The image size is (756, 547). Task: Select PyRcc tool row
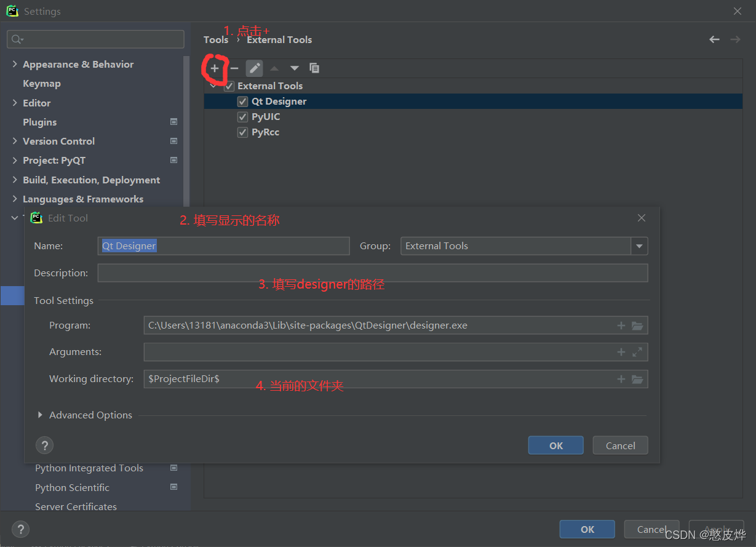(473, 132)
